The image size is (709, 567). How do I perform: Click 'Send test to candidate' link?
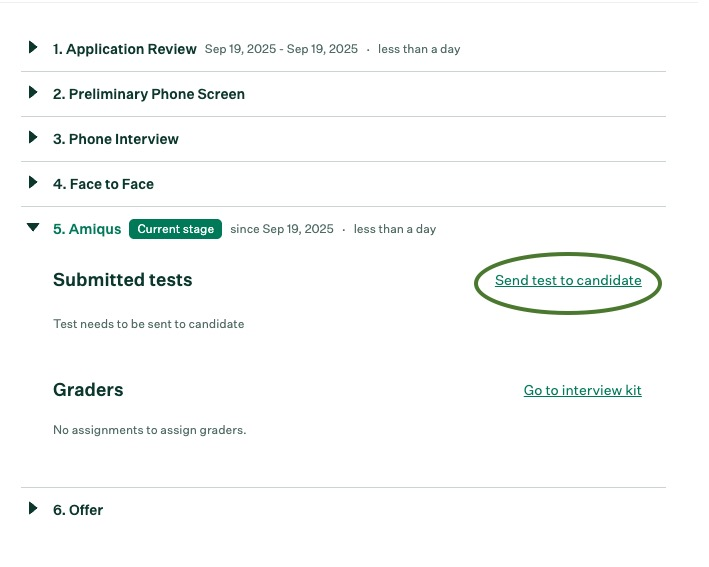(x=568, y=281)
